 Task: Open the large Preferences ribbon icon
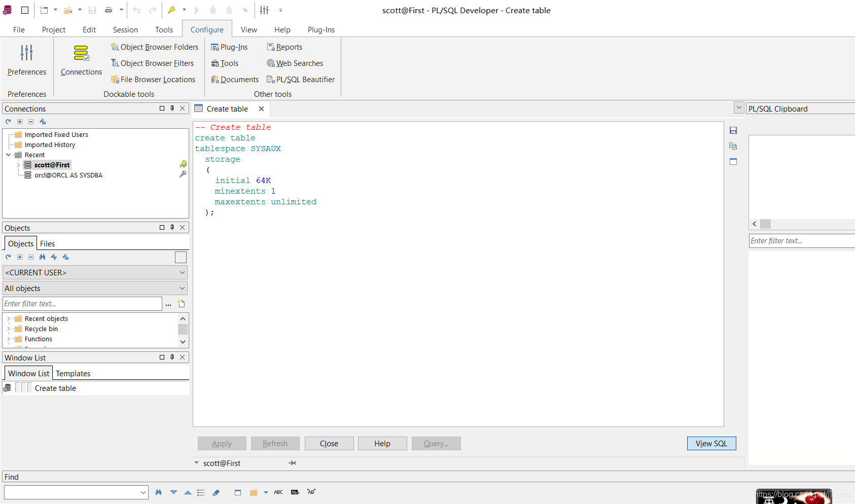(27, 53)
